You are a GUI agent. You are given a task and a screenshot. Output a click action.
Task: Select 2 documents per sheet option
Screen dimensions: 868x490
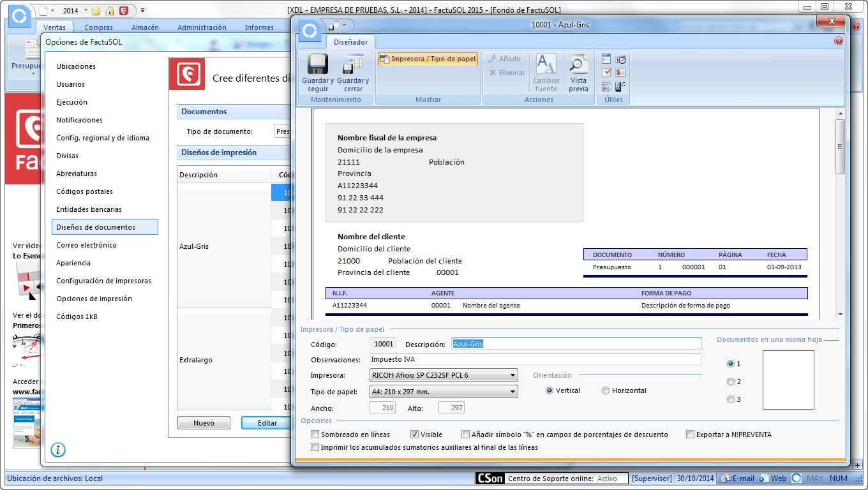click(x=731, y=382)
